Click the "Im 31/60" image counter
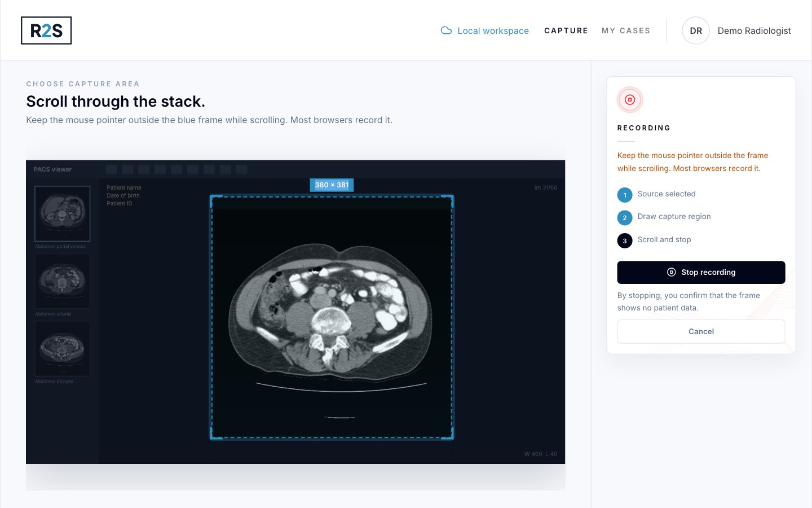812x508 pixels. tap(545, 187)
